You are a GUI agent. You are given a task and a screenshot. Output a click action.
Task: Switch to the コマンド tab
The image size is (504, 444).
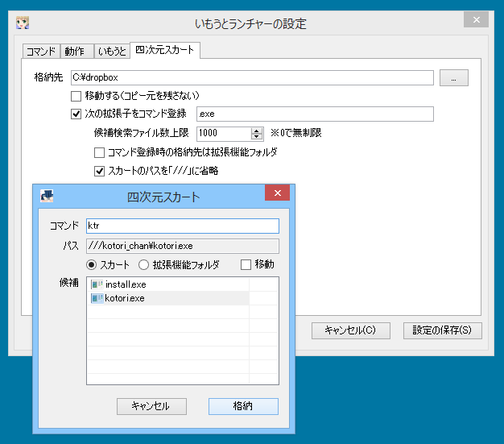[x=41, y=52]
